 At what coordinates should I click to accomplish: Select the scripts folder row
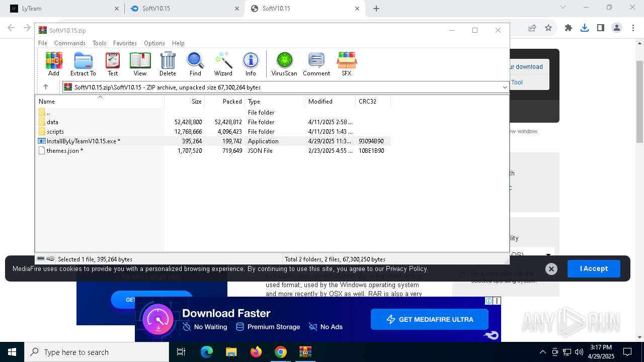(214, 132)
